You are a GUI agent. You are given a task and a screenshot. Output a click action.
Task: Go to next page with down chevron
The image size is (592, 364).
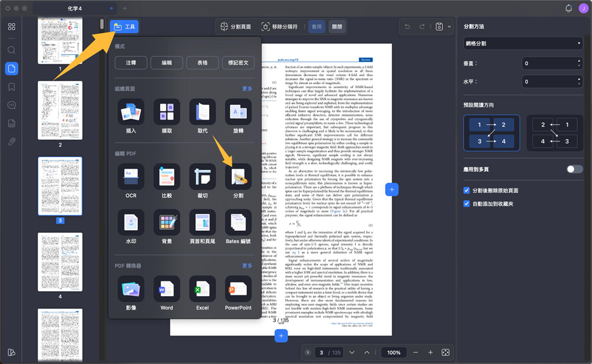352,352
